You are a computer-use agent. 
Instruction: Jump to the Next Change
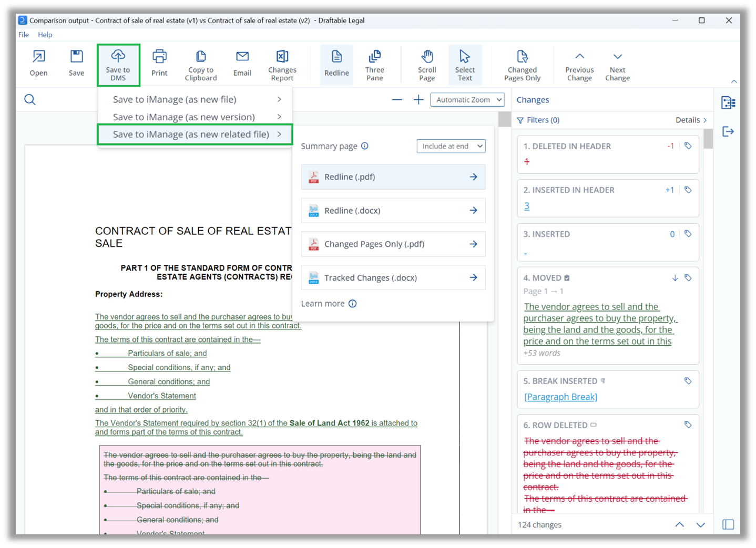(617, 65)
